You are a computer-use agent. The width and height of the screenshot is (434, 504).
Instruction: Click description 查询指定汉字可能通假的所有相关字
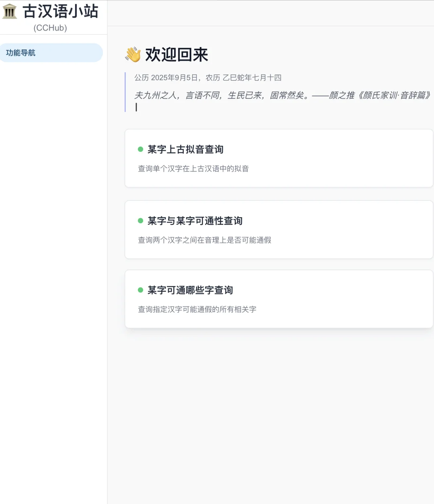(197, 309)
